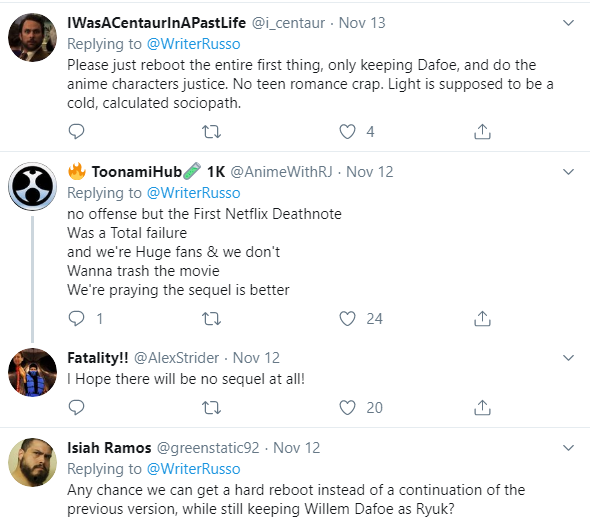Reply to IWasACentaurInAPastLife's tweet

(76, 132)
